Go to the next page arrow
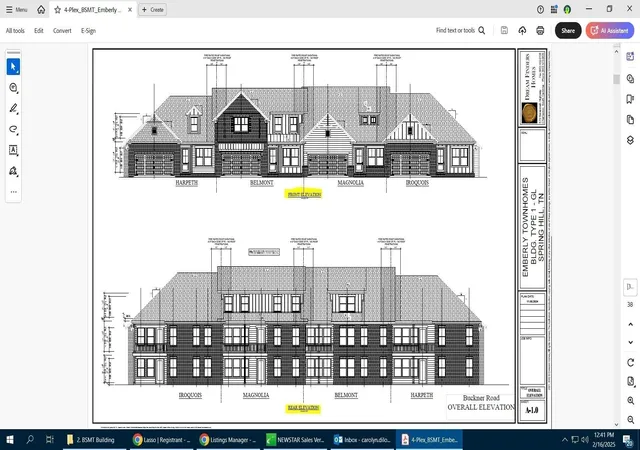 630,342
